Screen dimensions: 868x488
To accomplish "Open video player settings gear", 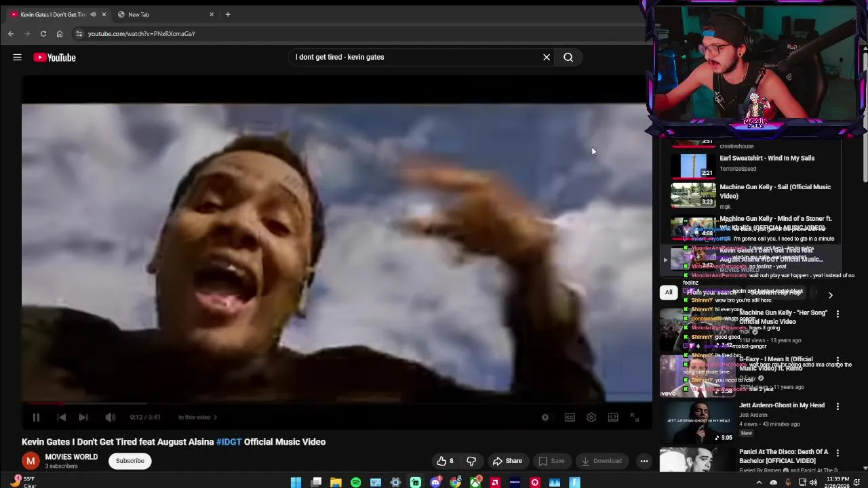I will [591, 418].
